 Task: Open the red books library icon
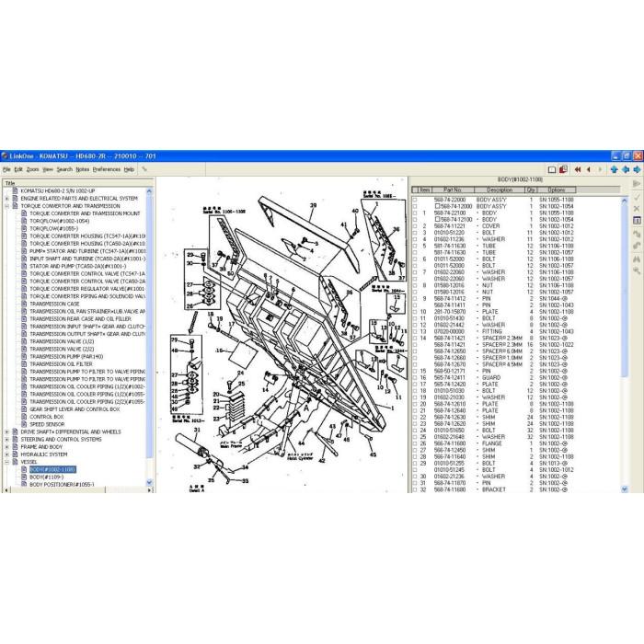(x=563, y=169)
